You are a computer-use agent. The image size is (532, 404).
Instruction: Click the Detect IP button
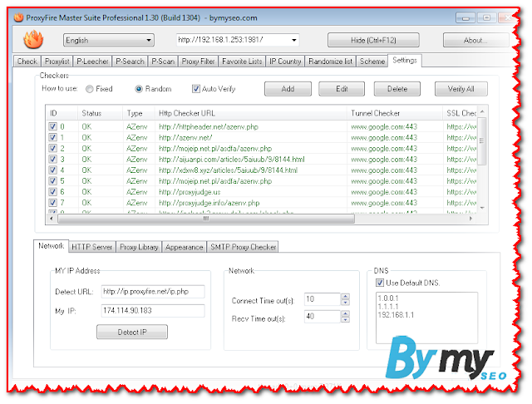(x=132, y=332)
